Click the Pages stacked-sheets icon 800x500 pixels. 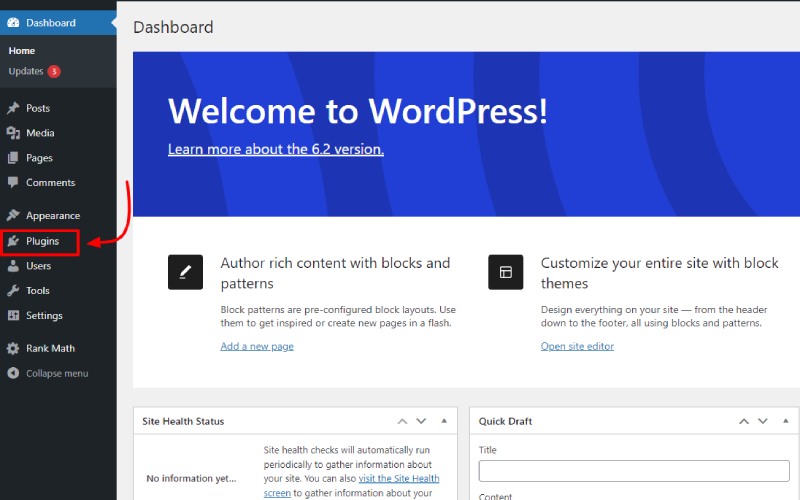(13, 158)
